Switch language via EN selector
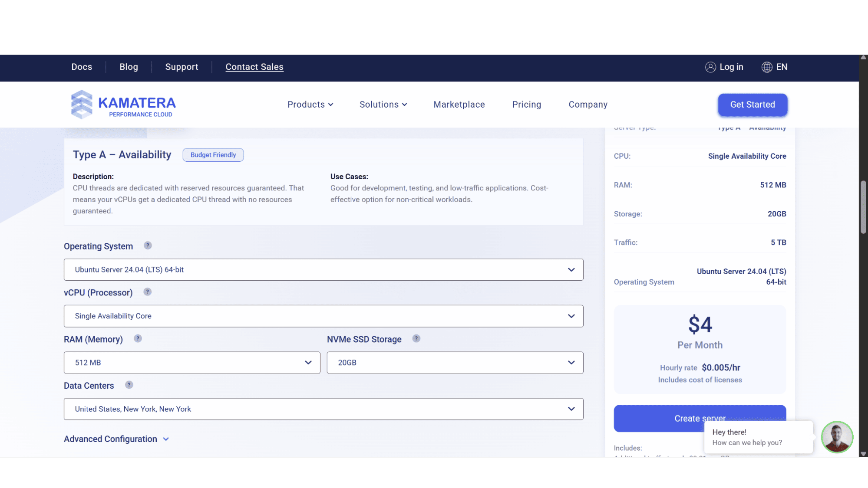This screenshot has width=868, height=488. point(782,67)
